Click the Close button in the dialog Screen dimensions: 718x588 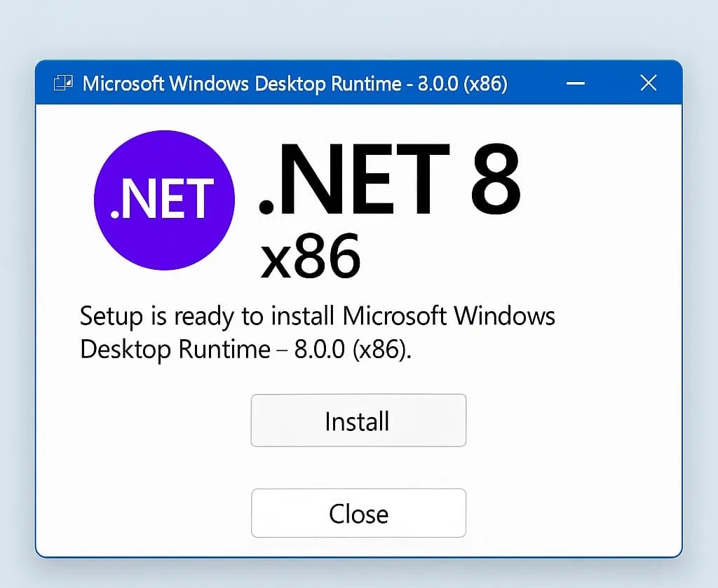pos(358,513)
